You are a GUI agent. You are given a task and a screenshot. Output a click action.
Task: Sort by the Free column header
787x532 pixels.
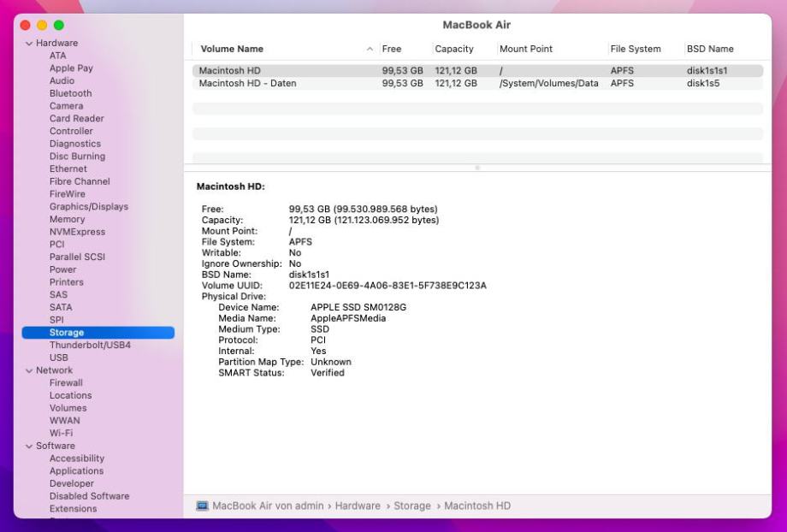[x=392, y=49]
